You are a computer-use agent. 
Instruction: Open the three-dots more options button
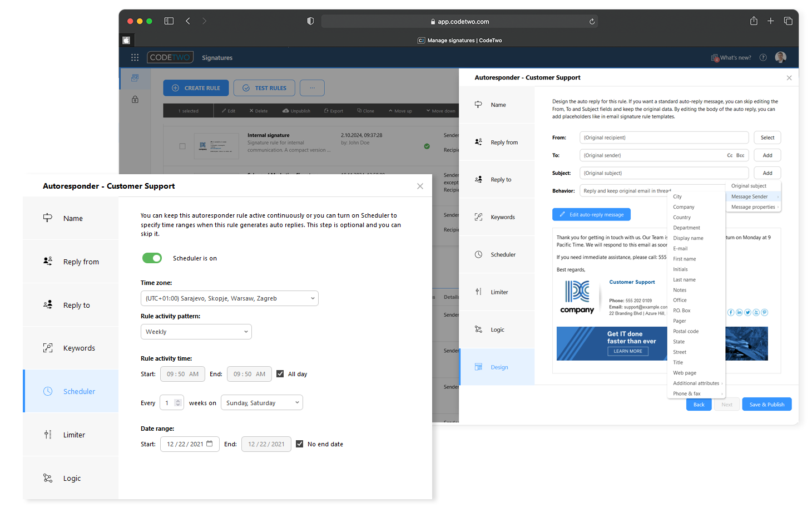tap(312, 88)
